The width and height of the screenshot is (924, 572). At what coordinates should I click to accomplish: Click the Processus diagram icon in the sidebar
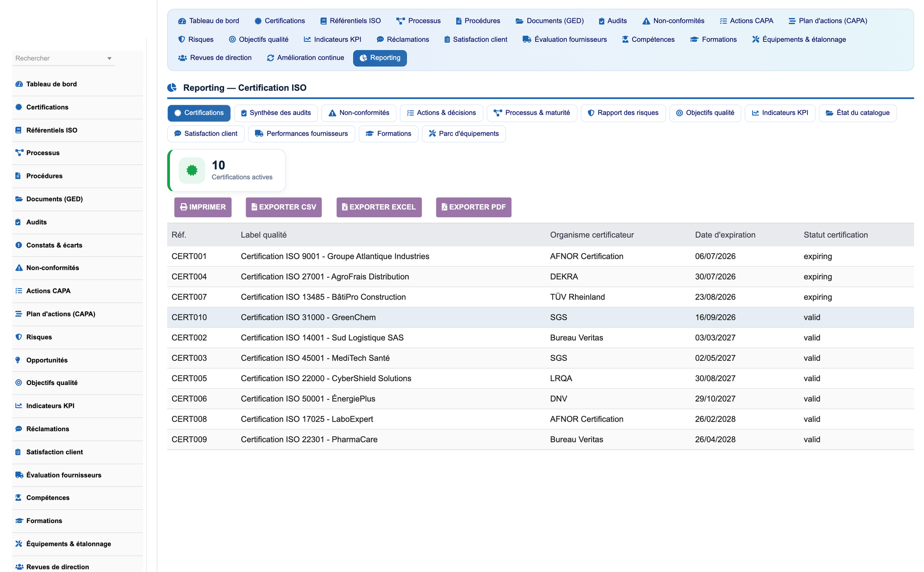pos(19,153)
